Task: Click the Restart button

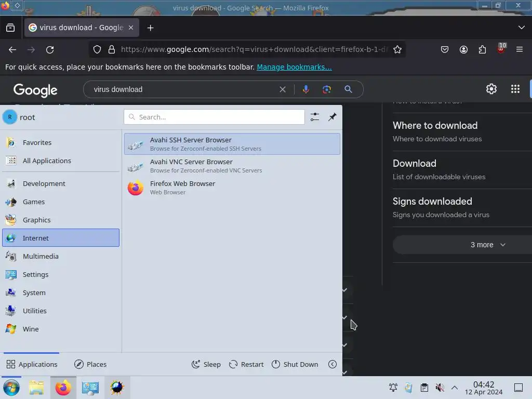Action: [246, 364]
